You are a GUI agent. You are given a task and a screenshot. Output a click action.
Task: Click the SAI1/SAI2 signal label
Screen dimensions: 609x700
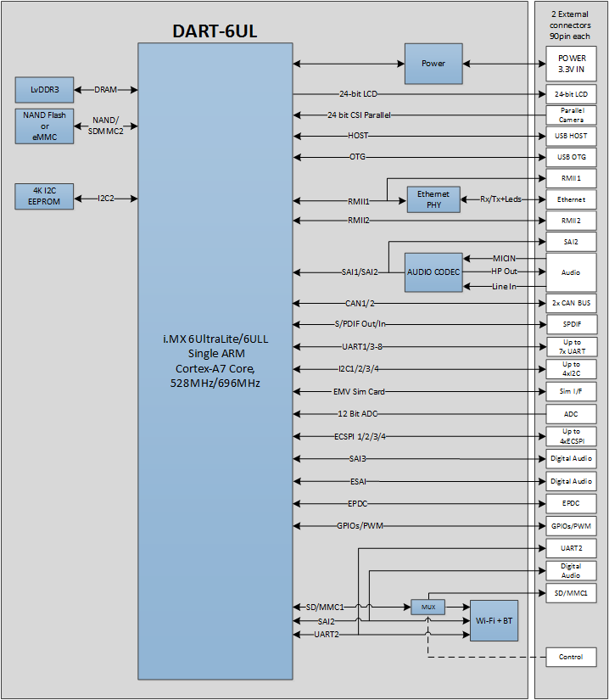click(x=360, y=272)
